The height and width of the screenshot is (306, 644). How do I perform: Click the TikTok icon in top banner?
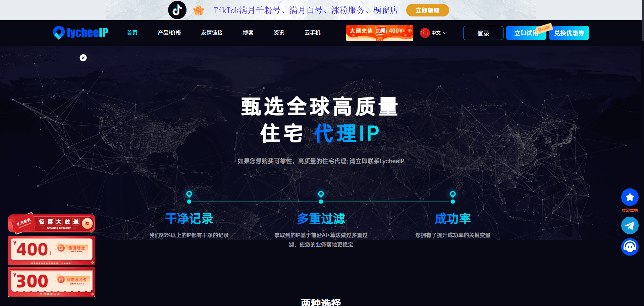(x=177, y=10)
